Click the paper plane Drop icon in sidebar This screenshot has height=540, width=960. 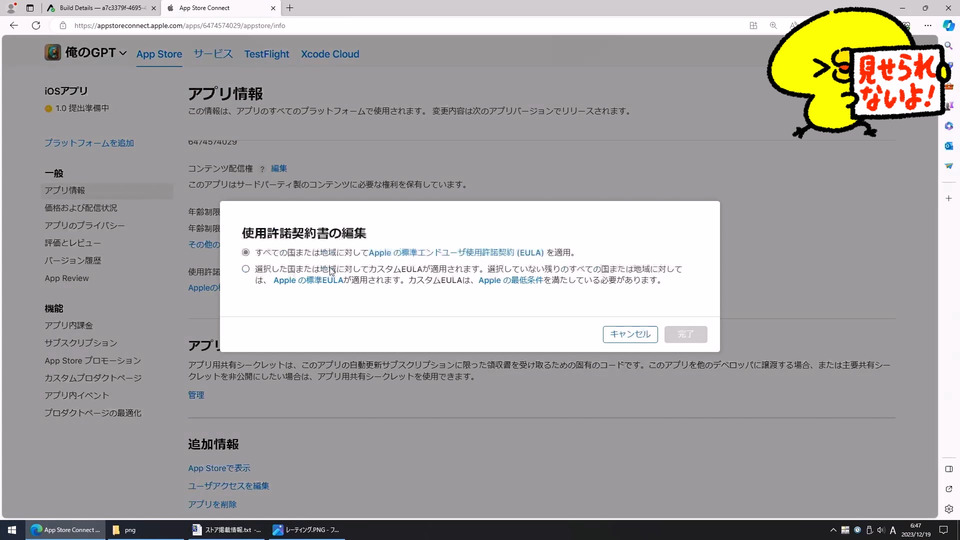pyautogui.click(x=948, y=166)
